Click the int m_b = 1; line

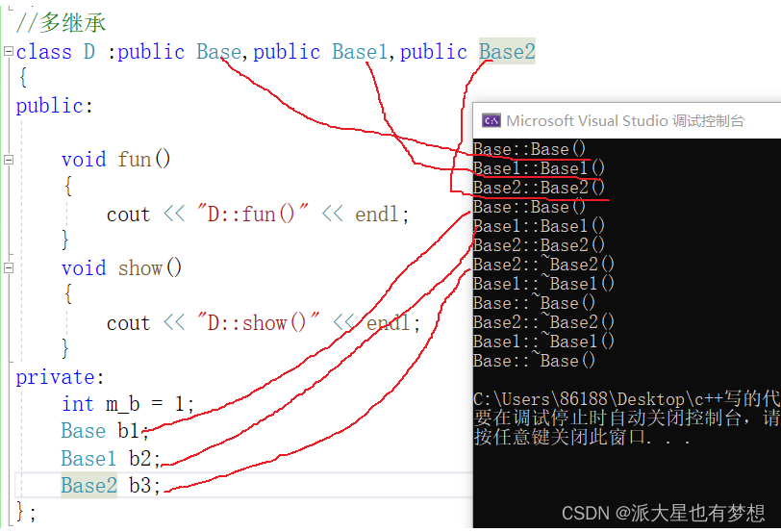click(128, 404)
